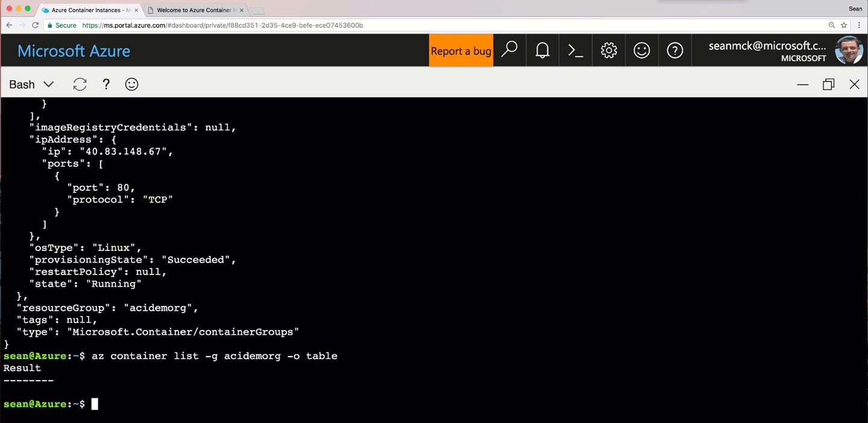Click the az container list command text
This screenshot has width=868, height=423.
[x=215, y=356]
